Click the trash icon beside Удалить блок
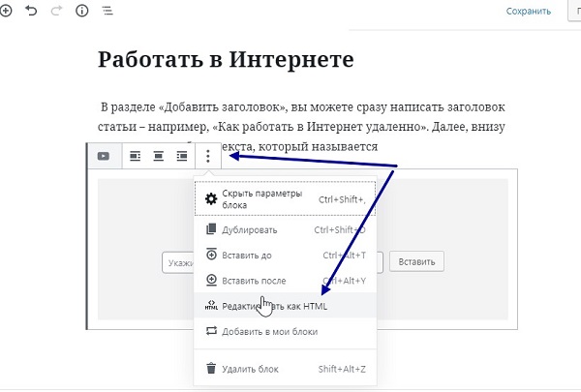The height and width of the screenshot is (392, 581). coord(211,369)
